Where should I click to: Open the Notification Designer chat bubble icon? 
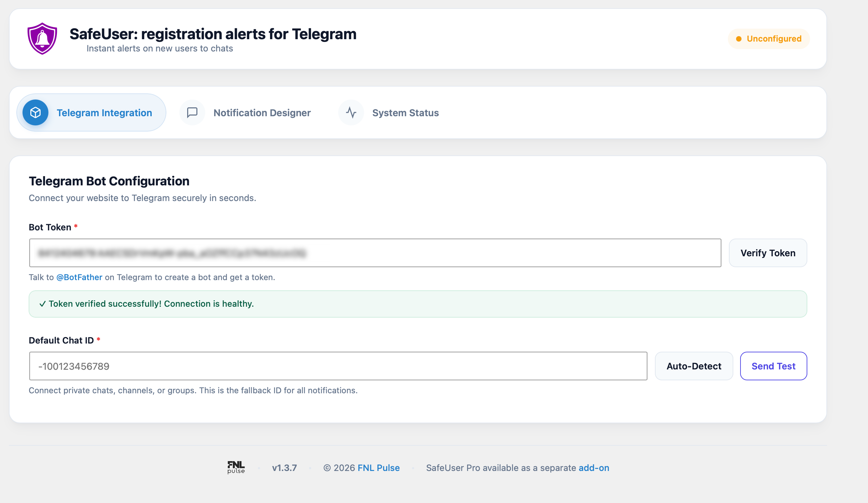click(x=192, y=112)
